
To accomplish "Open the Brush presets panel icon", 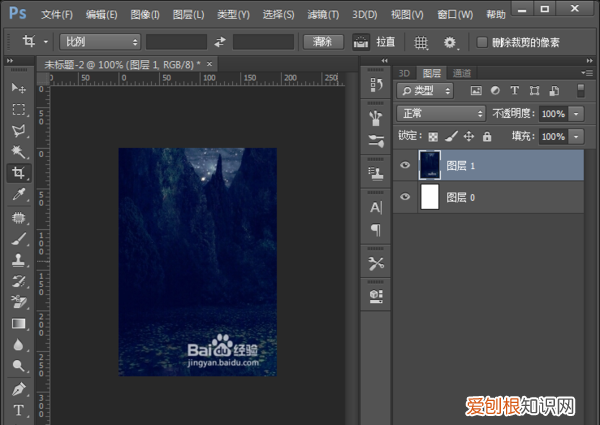I will pos(376,118).
